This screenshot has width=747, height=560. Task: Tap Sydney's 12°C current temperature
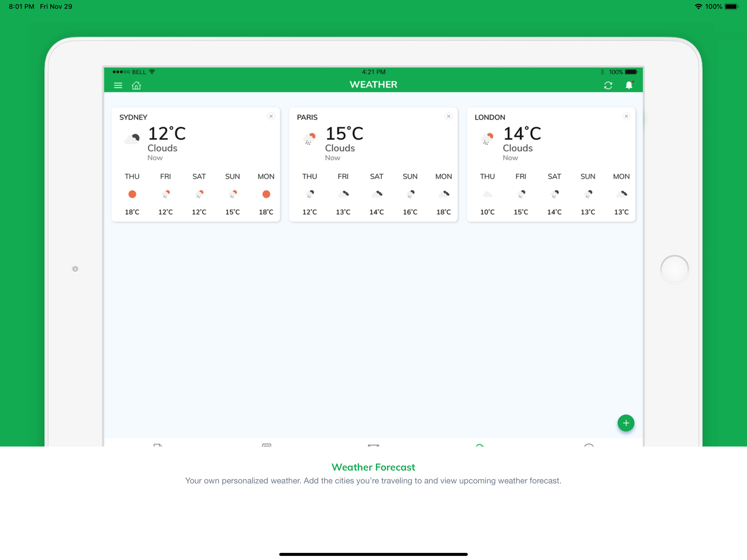[x=167, y=134]
